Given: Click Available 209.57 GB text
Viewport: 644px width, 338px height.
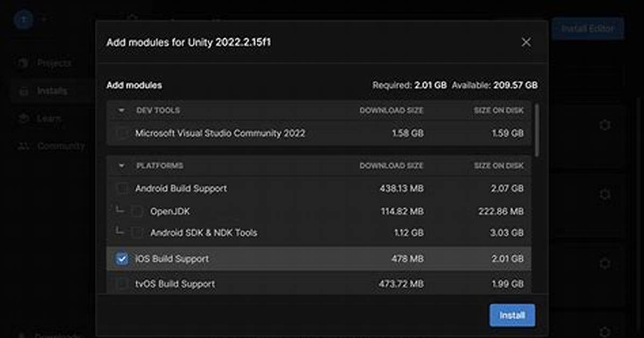Looking at the screenshot, I should tap(494, 86).
